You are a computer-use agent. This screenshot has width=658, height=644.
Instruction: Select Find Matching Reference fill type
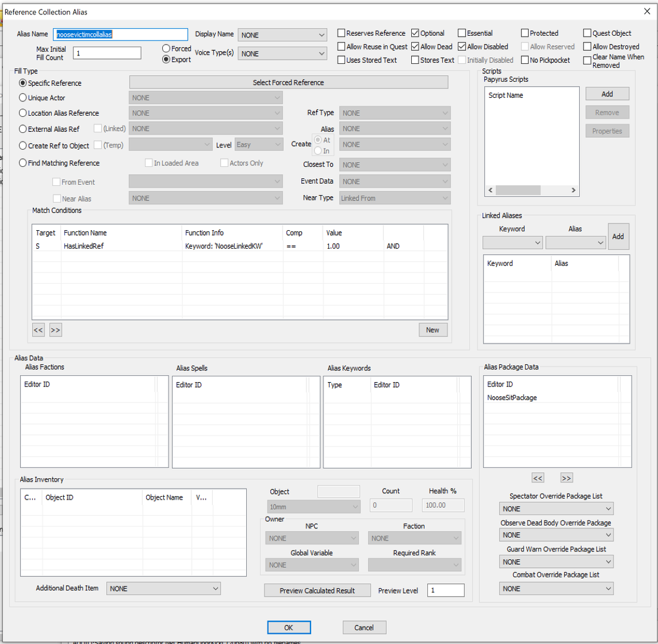pos(23,163)
